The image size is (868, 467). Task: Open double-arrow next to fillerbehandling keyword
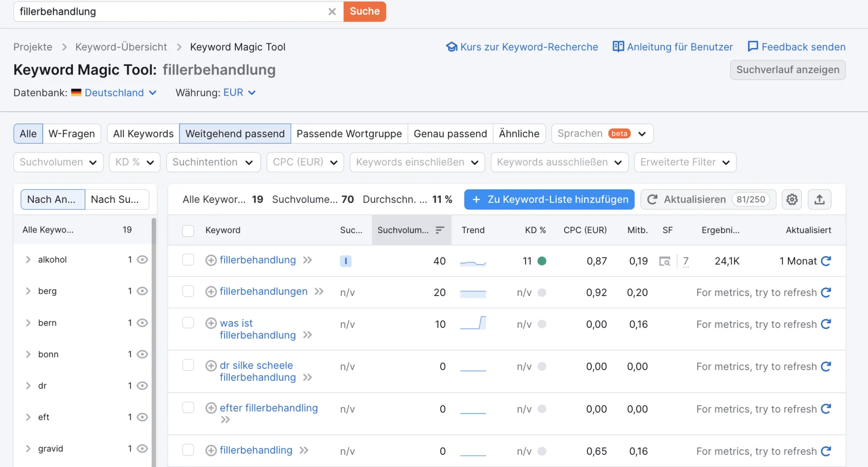point(304,451)
